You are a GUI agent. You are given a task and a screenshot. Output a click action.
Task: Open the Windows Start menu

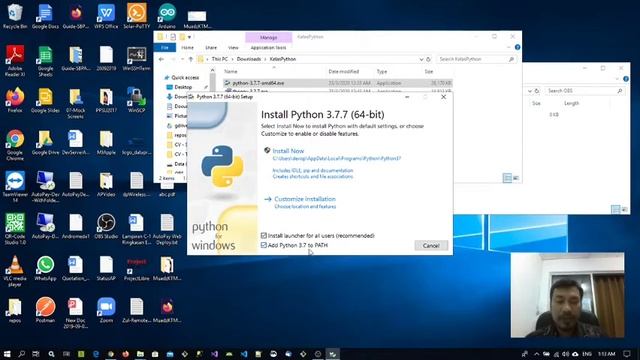[x=7, y=354]
